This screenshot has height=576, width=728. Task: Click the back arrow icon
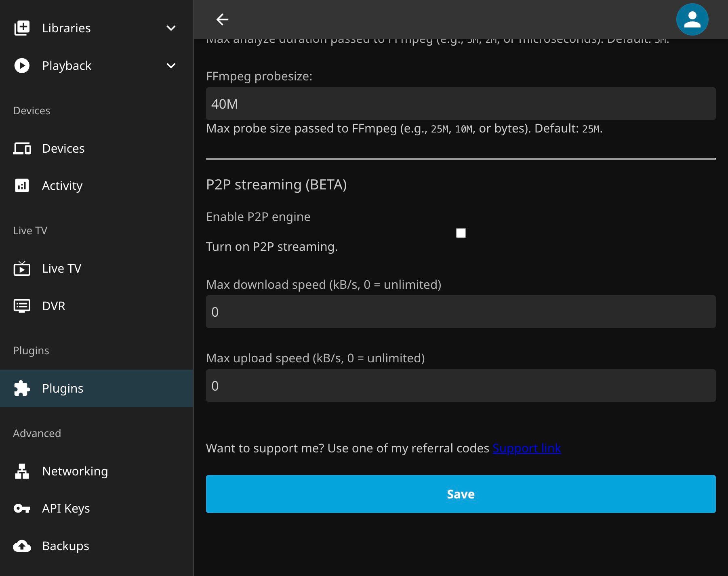coord(222,19)
